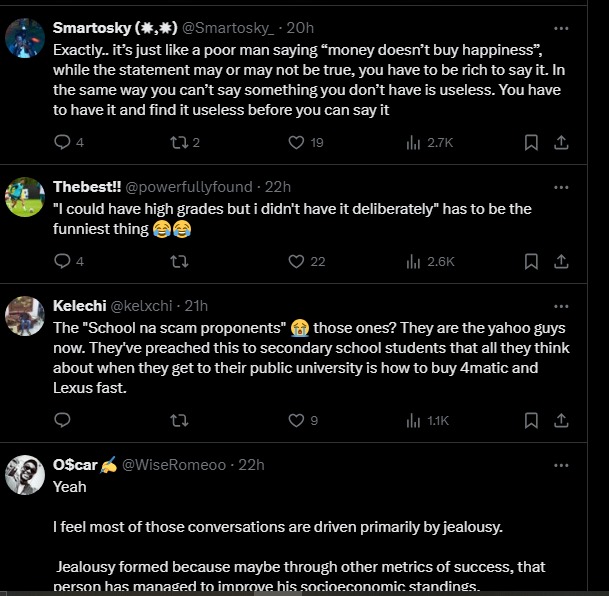Viewport: 609px width, 596px height.
Task: Like Kelechi's tweet with 9 likes
Action: click(x=296, y=421)
